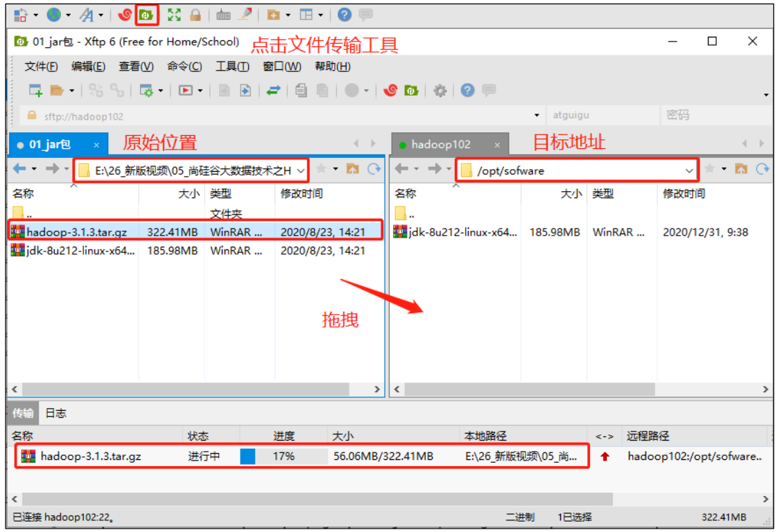Screen dimensions: 780x532
Task: Open options with the gear icon
Action: (x=440, y=91)
